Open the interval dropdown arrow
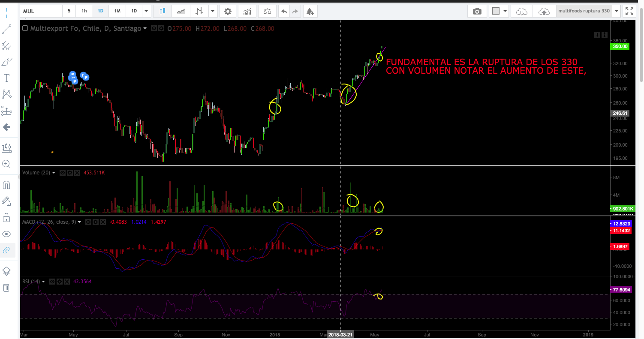Image resolution: width=644 pixels, height=339 pixels. pos(147,11)
